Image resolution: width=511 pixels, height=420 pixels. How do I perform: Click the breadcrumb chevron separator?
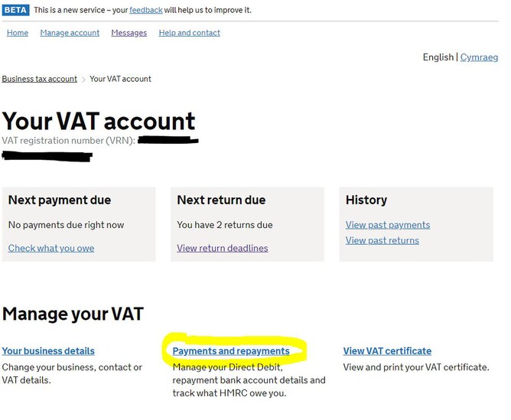click(x=83, y=80)
